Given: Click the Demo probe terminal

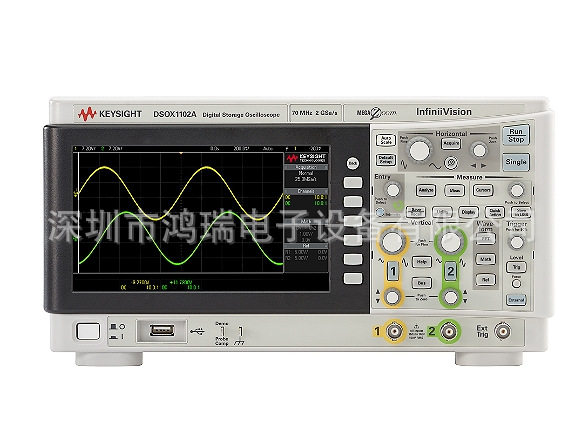Looking at the screenshot, I should click(222, 331).
